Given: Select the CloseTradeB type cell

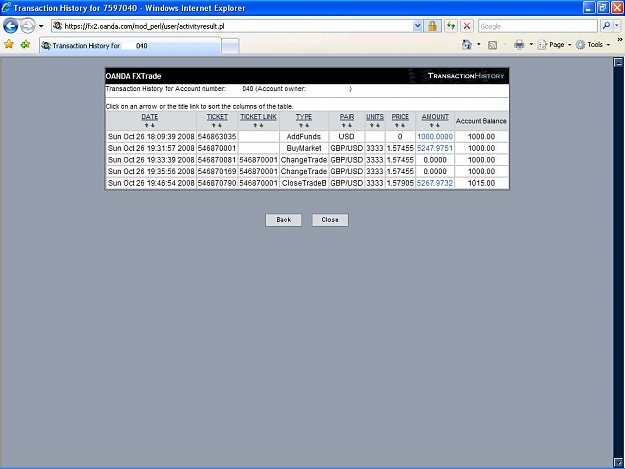Looking at the screenshot, I should click(x=304, y=183).
